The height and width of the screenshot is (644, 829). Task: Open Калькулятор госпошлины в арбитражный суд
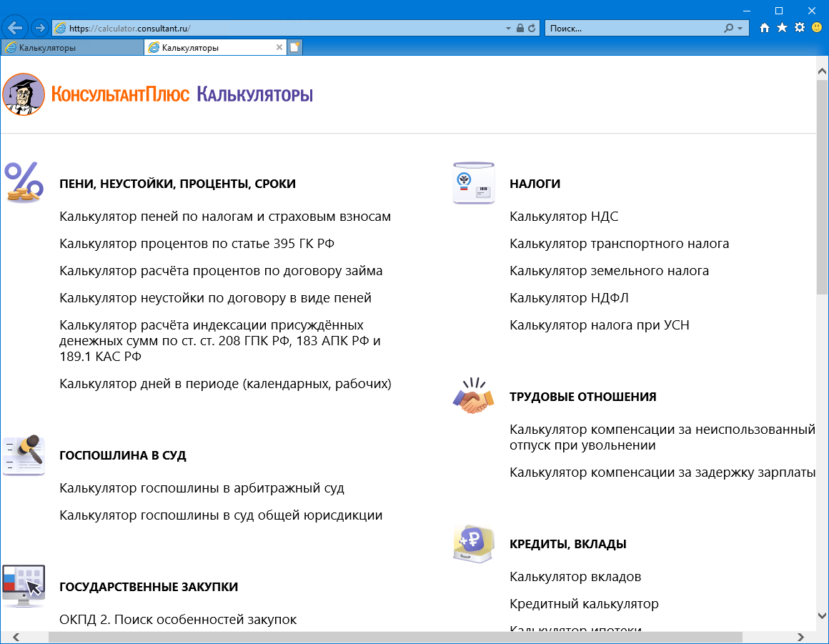pyautogui.click(x=202, y=488)
